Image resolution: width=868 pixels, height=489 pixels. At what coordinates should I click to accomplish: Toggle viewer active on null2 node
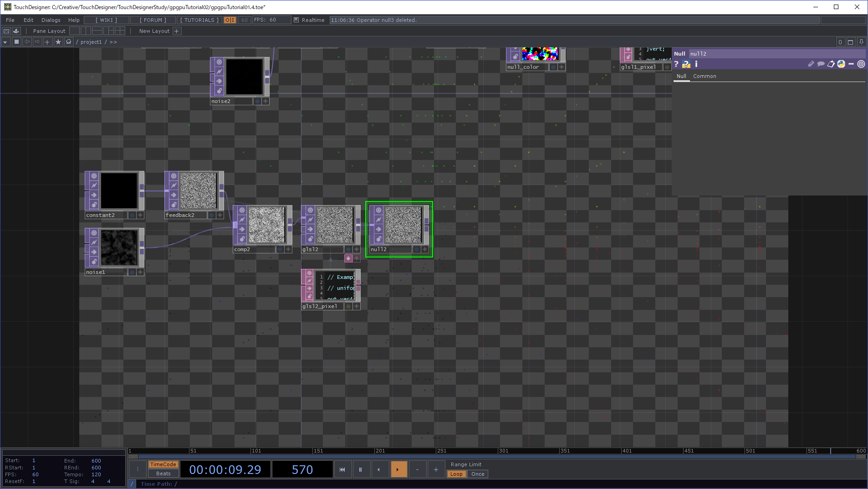click(x=378, y=210)
